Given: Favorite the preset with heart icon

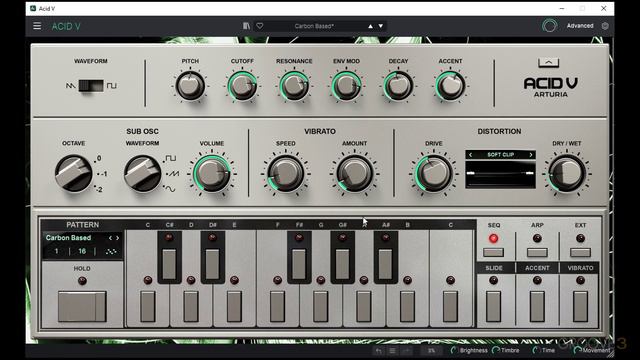Looking at the screenshot, I should click(x=260, y=26).
